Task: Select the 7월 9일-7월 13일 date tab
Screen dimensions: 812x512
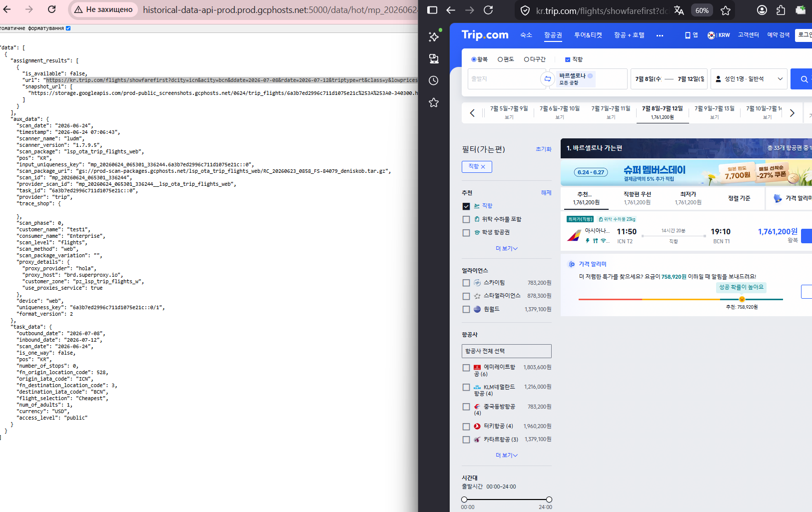Action: [715, 112]
